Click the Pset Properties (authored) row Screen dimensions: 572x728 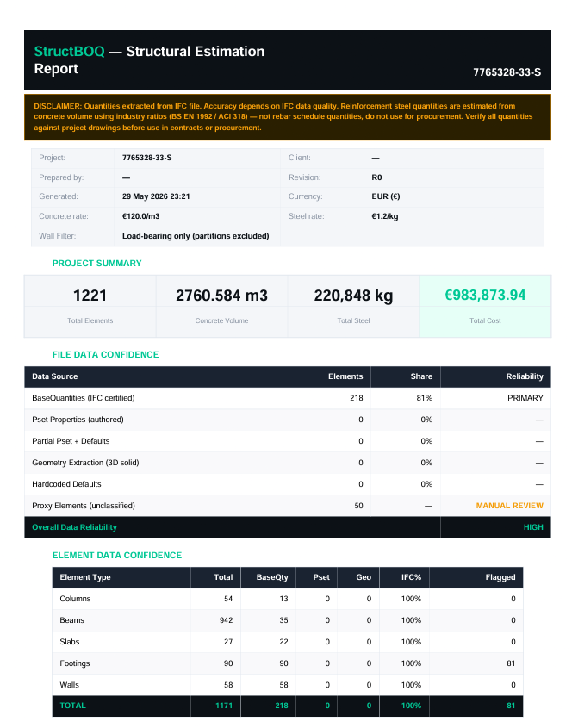tap(288, 420)
